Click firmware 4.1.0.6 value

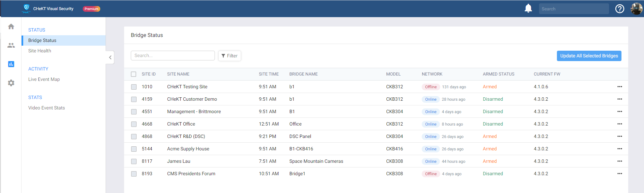(541, 87)
